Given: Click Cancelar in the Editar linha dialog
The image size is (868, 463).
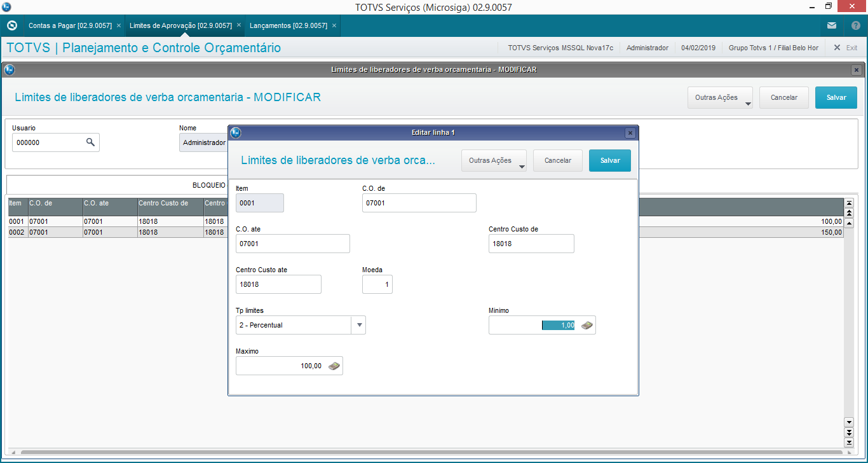Looking at the screenshot, I should pos(558,161).
